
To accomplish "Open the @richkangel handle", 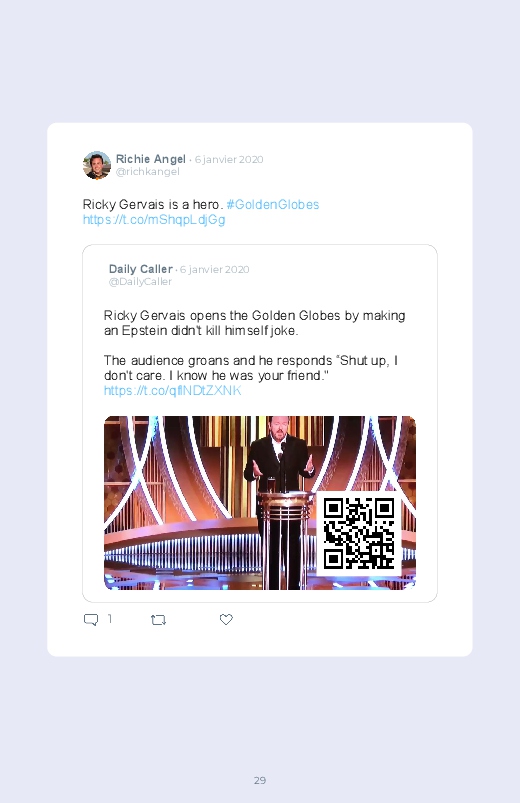I will (x=148, y=172).
